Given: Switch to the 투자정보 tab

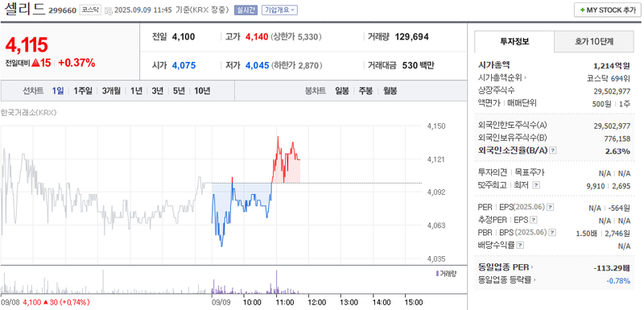Looking at the screenshot, I should (514, 41).
